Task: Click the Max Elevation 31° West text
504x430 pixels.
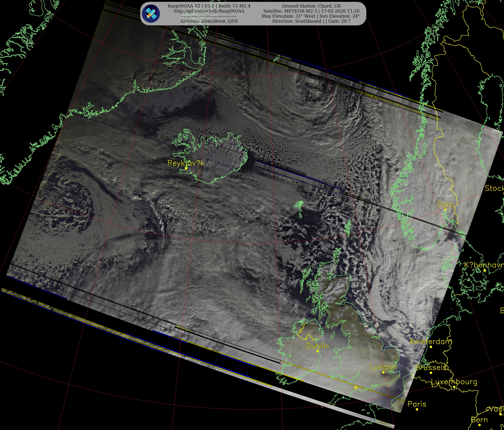Action: [x=289, y=16]
